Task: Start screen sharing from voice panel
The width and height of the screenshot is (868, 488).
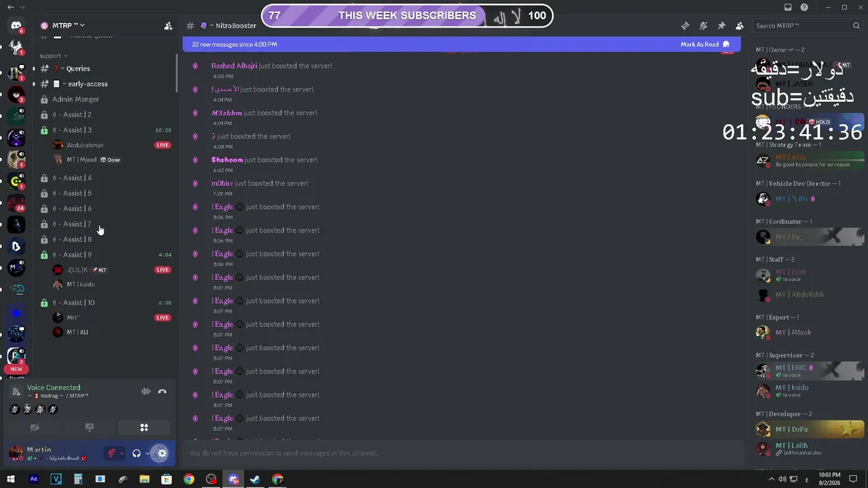Action: 89,428
